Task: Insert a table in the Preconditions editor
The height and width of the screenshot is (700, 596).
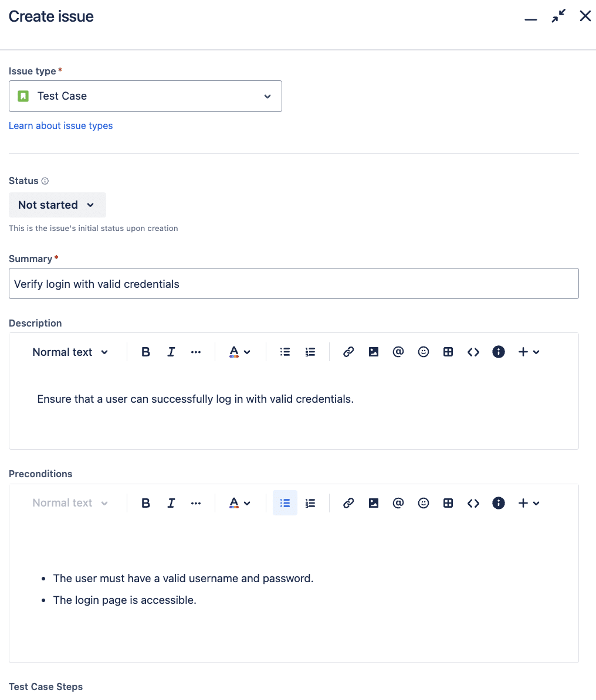Action: pos(448,503)
